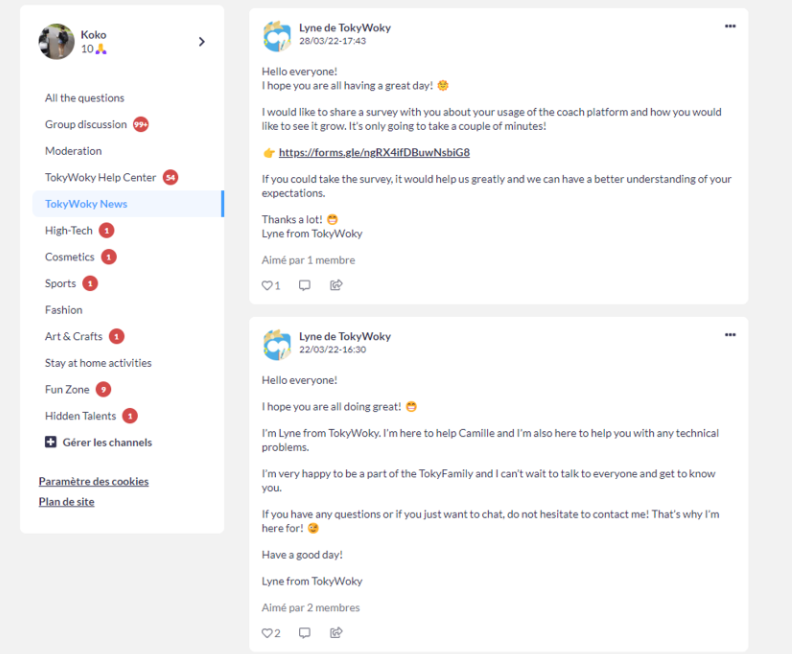Open the forms.gle survey link
This screenshot has width=792, height=654.
(374, 153)
